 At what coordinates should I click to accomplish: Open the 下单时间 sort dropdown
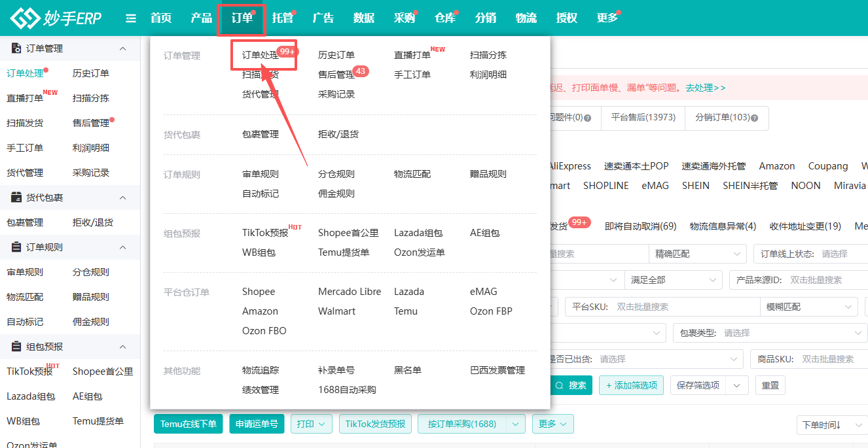(x=832, y=425)
